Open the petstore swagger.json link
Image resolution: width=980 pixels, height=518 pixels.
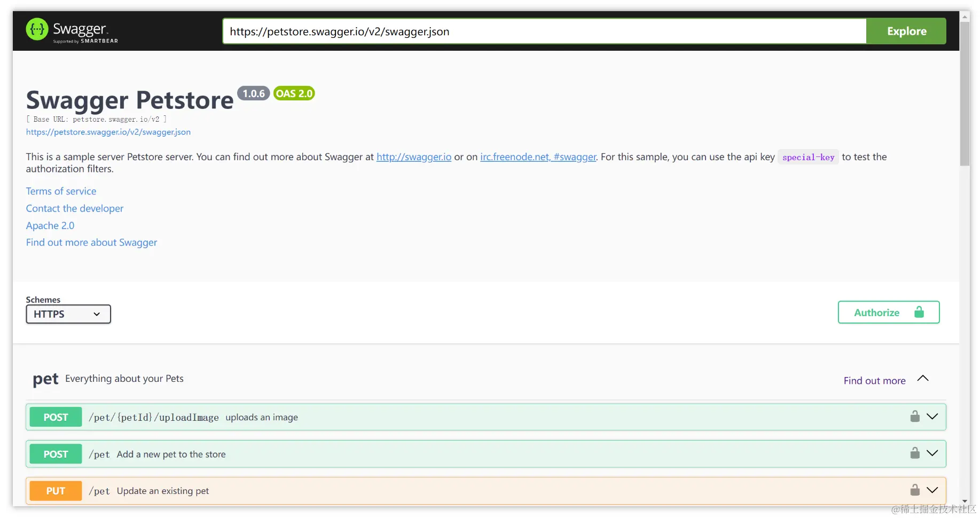(x=108, y=132)
